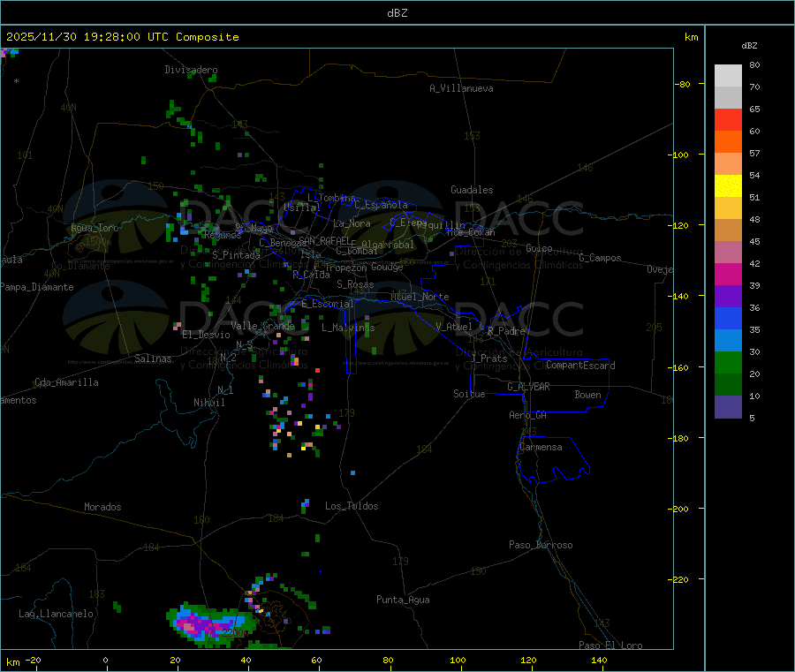The height and width of the screenshot is (672, 795).
Task: Click the Guadales place label
Action: pyautogui.click(x=472, y=190)
